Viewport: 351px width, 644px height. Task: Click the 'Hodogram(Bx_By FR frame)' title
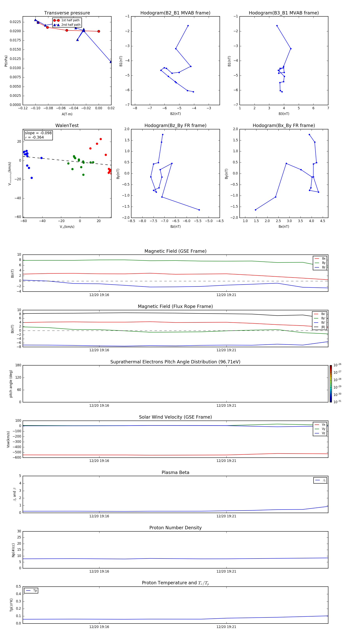(x=284, y=125)
